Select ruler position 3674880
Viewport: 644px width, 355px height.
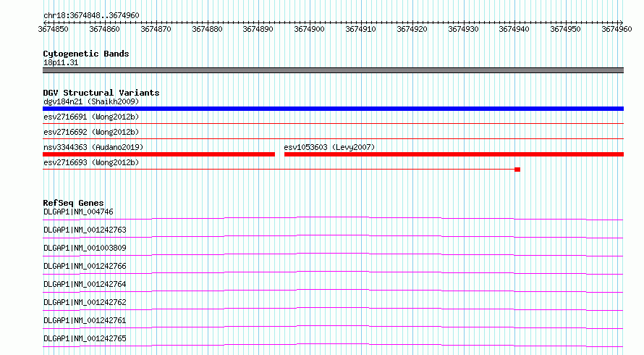pyautogui.click(x=207, y=29)
